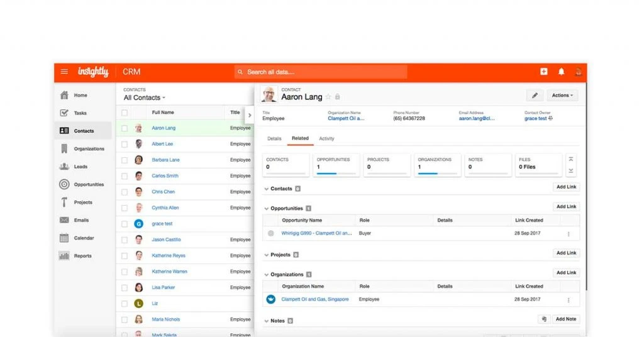Open the notifications bell
The height and width of the screenshot is (337, 644).
coord(561,72)
